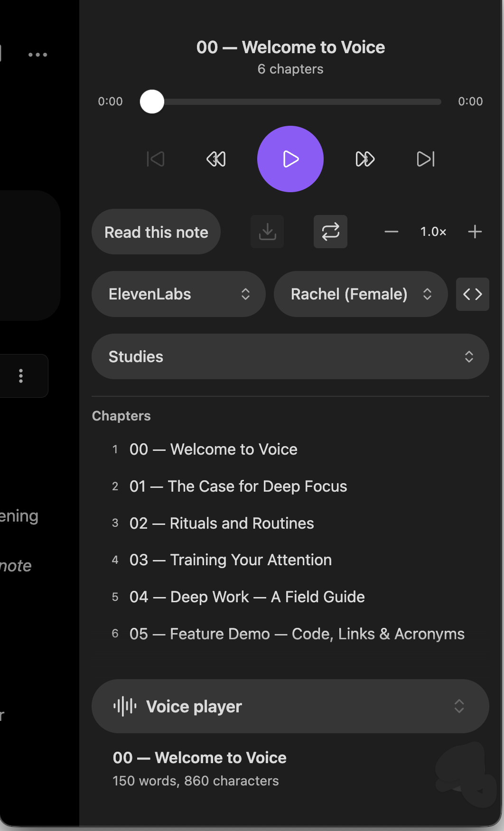Click the playback progress slider knob
504x831 pixels.
(152, 102)
